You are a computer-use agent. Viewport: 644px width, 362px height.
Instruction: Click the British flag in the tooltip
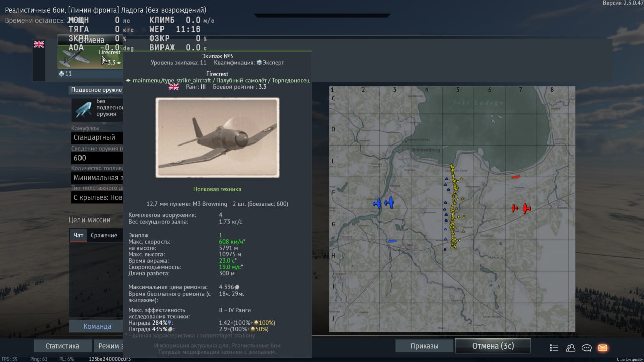coord(174,87)
